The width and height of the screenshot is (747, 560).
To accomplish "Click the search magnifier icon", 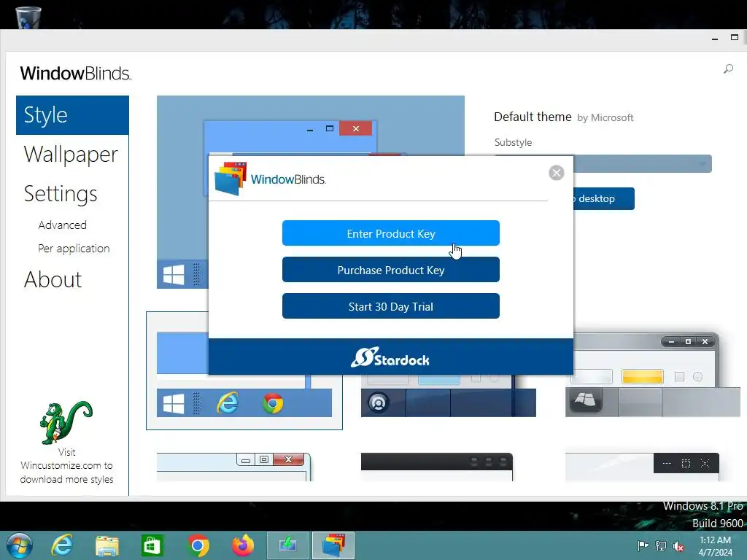I will (x=728, y=69).
